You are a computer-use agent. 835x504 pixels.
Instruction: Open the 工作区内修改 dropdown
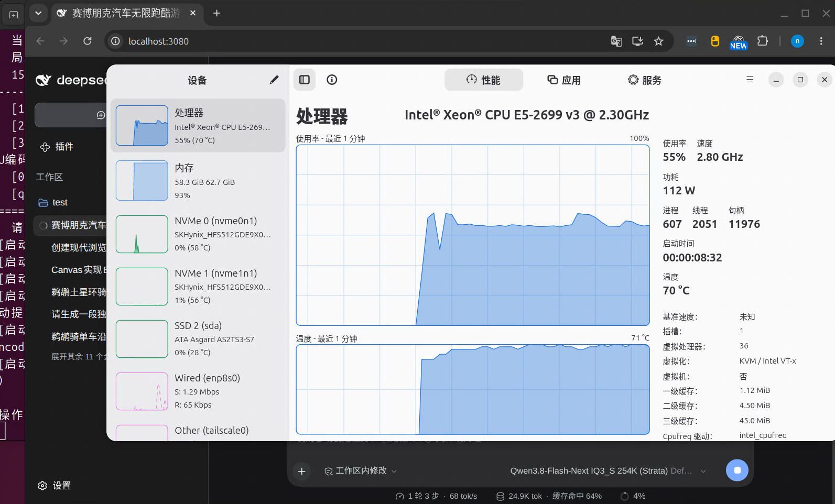360,471
